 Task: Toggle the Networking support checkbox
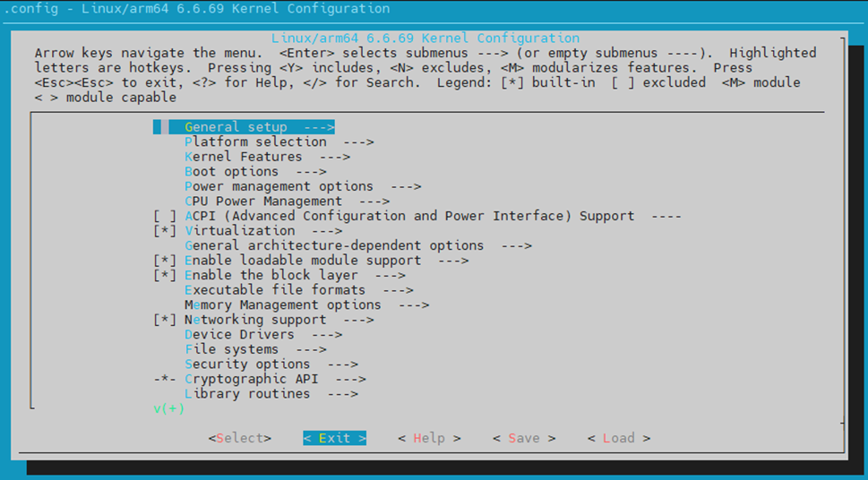pyautogui.click(x=165, y=320)
